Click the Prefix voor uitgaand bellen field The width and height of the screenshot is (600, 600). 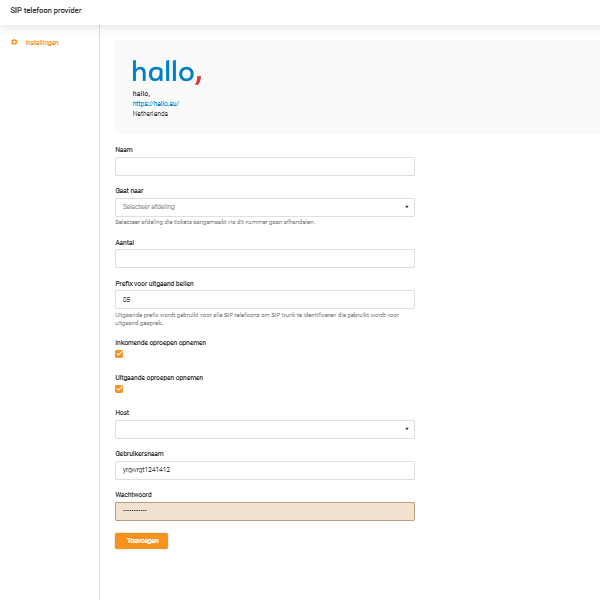click(265, 299)
